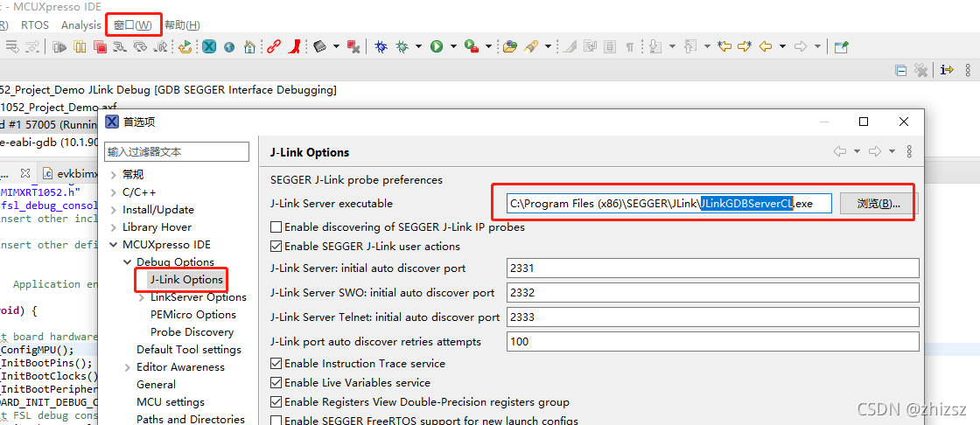The image size is (980, 425).
Task: Open the 窗口(W) menu
Action: point(132,25)
